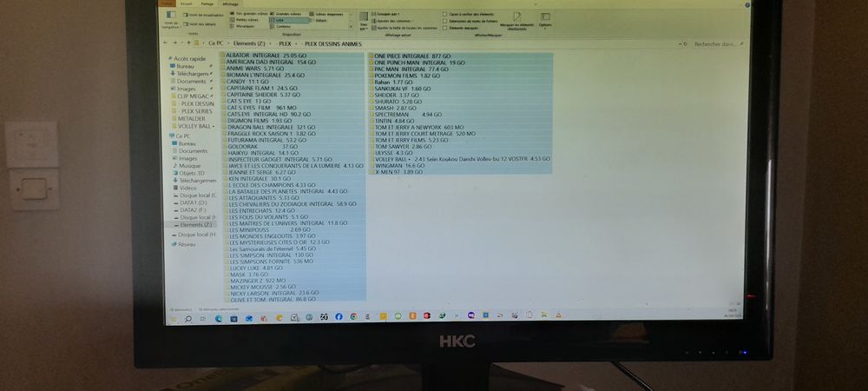
Task: Click the taskbar search magnifier icon
Action: 187,319
